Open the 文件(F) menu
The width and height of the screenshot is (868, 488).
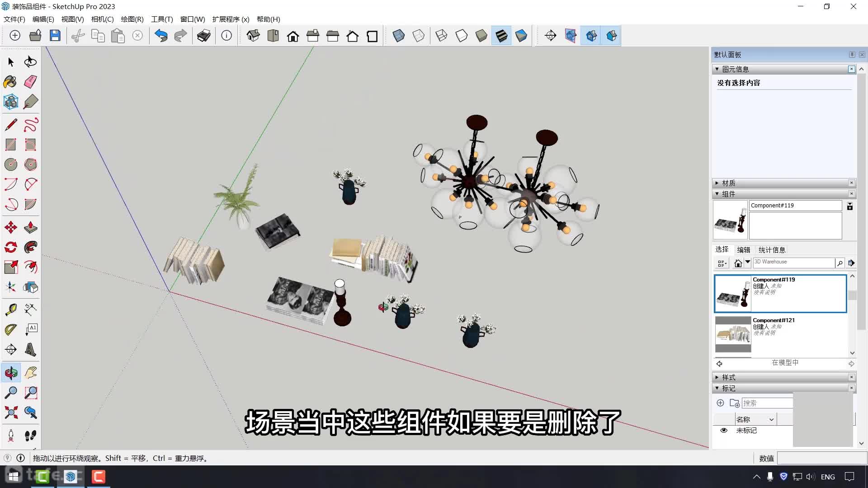click(x=14, y=19)
